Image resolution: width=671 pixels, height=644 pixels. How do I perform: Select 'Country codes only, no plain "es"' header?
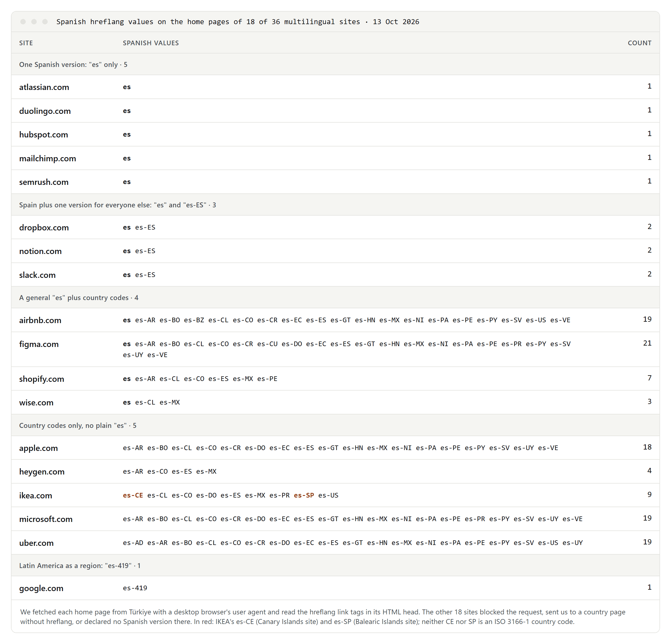pos(336,425)
